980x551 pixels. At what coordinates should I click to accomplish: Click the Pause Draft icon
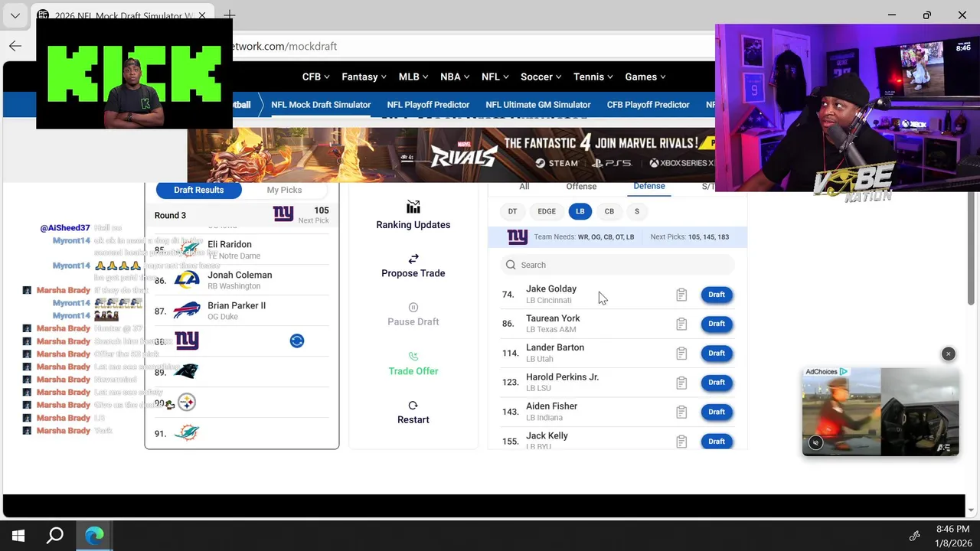point(413,307)
